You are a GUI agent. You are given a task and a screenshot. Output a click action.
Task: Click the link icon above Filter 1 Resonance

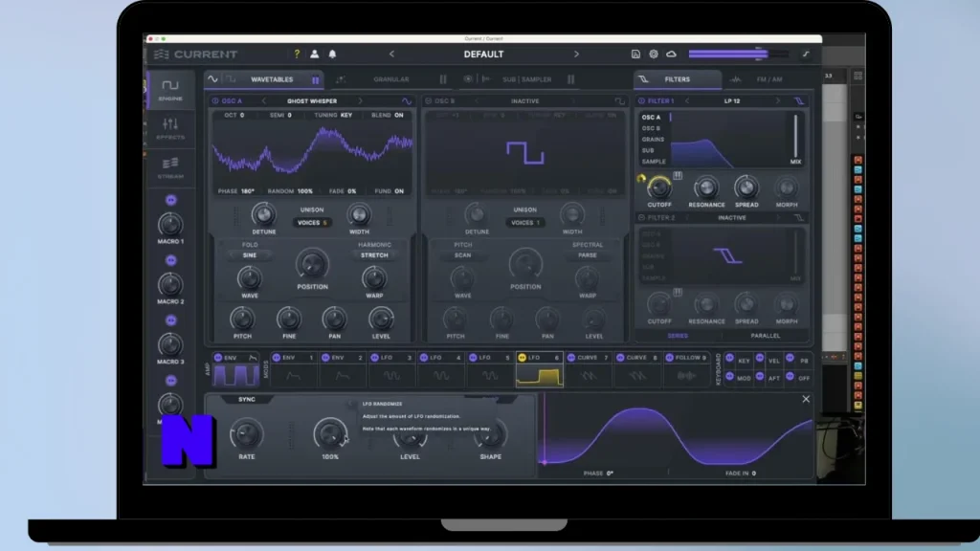(678, 176)
